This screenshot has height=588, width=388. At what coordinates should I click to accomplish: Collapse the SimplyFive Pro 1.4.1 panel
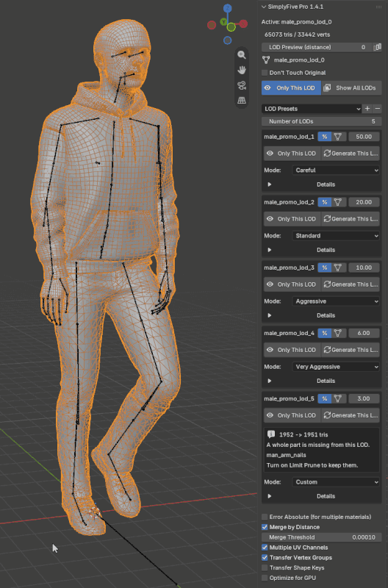click(264, 7)
